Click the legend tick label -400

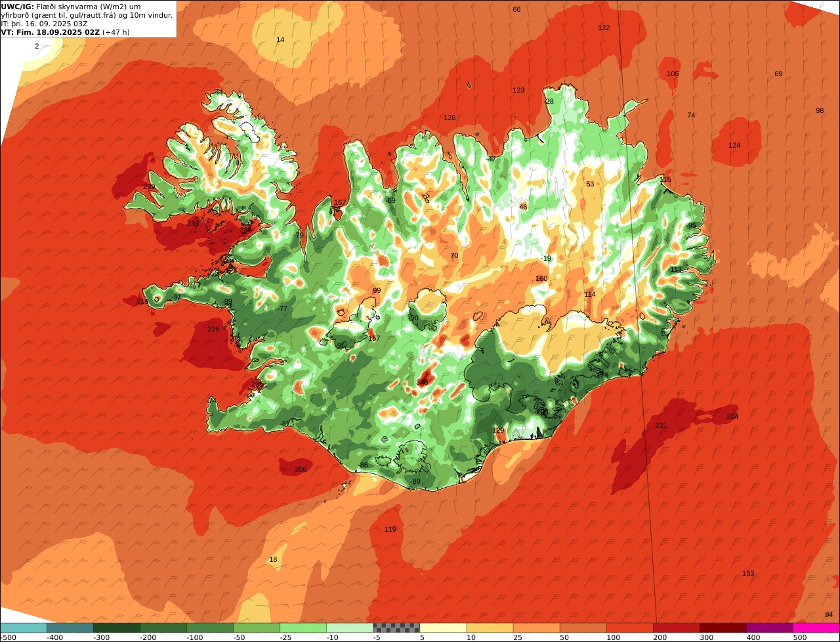(x=54, y=637)
